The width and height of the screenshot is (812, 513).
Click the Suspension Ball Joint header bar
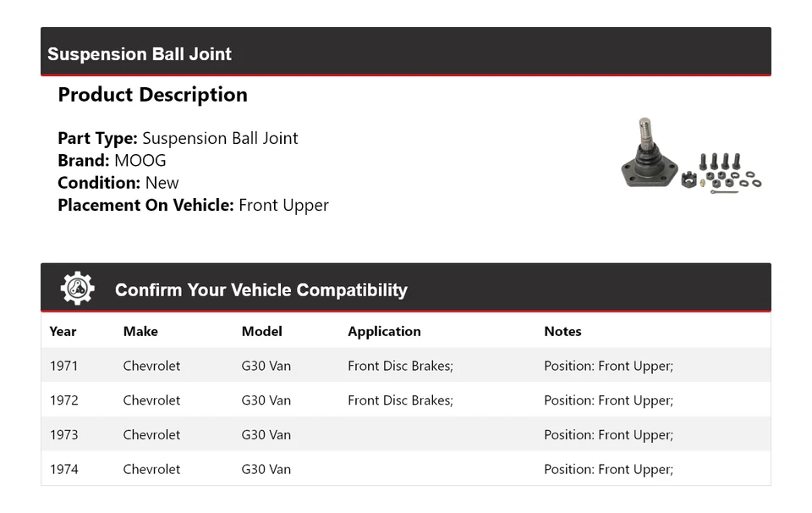(405, 52)
